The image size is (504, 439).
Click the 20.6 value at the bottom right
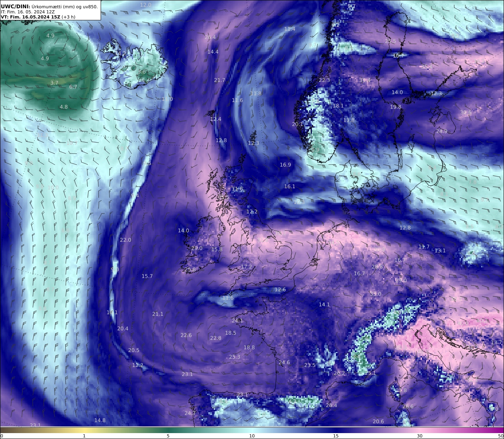click(378, 421)
